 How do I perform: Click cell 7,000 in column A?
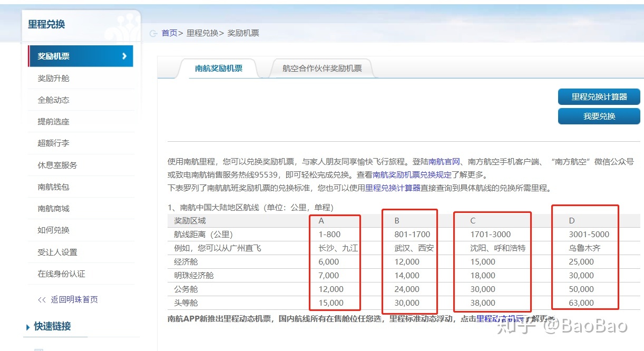[329, 275]
